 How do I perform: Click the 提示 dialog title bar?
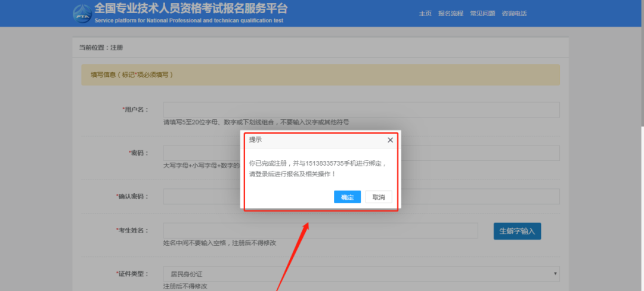tap(310, 140)
